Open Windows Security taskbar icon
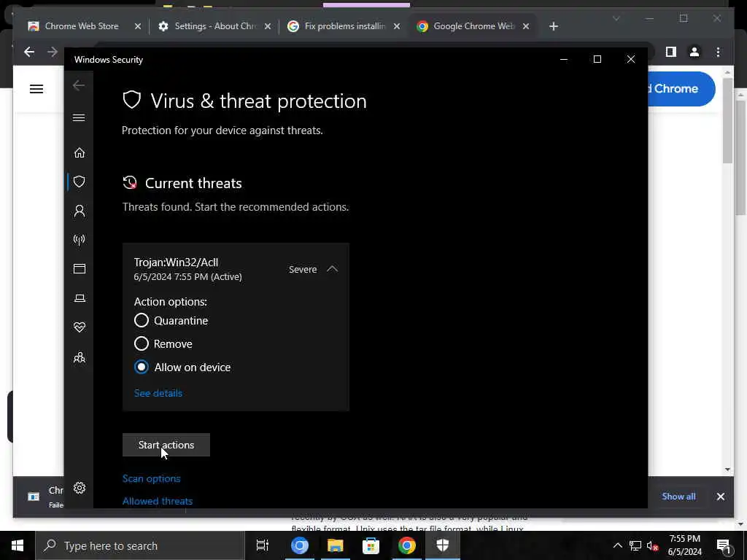The image size is (747, 560). tap(443, 545)
